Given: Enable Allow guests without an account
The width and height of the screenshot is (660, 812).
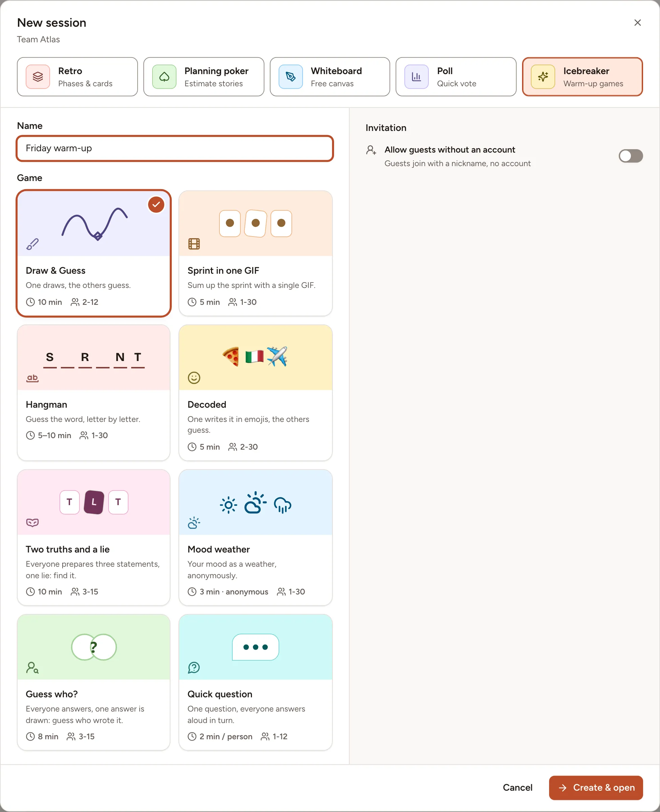Looking at the screenshot, I should (630, 156).
